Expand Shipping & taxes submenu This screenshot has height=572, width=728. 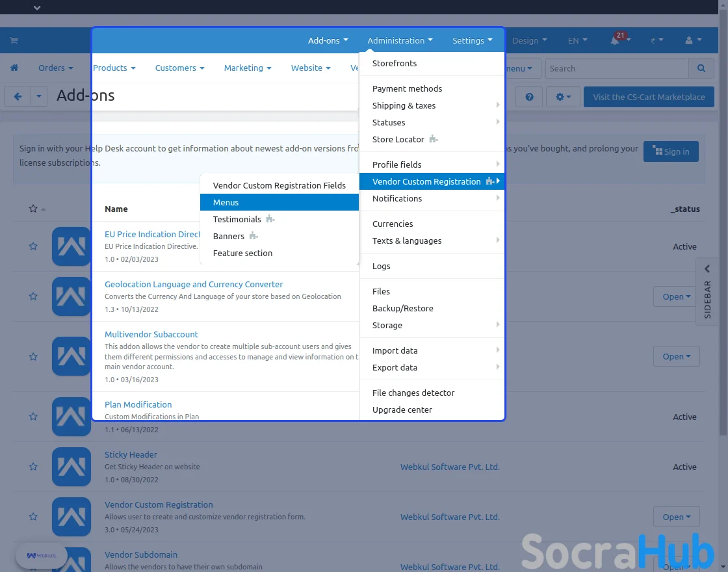432,105
